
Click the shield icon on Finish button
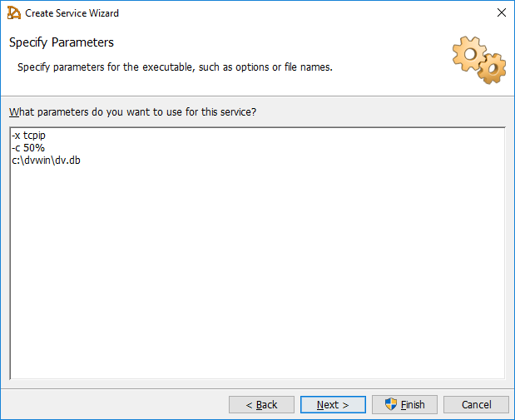(x=390, y=404)
